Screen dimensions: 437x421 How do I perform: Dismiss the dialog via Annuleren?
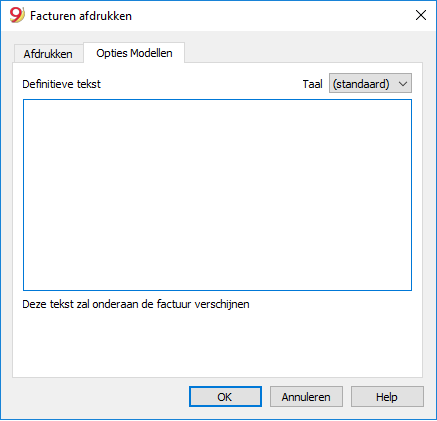pos(306,397)
